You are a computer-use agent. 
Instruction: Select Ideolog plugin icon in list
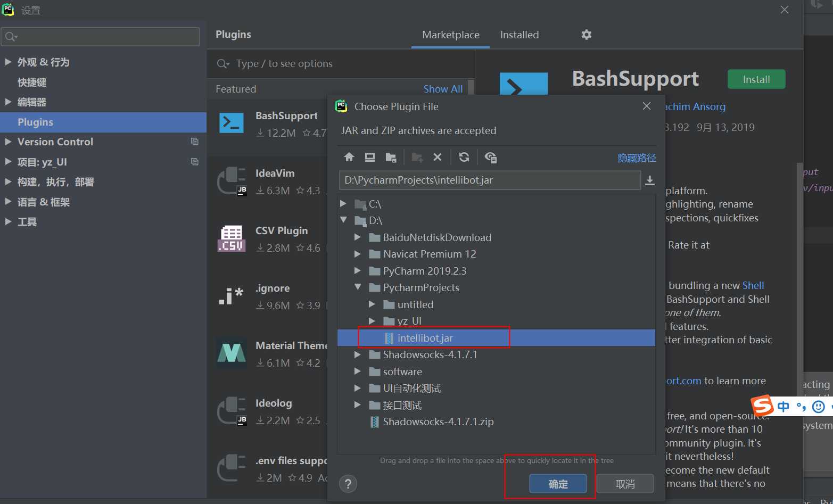[x=232, y=411]
